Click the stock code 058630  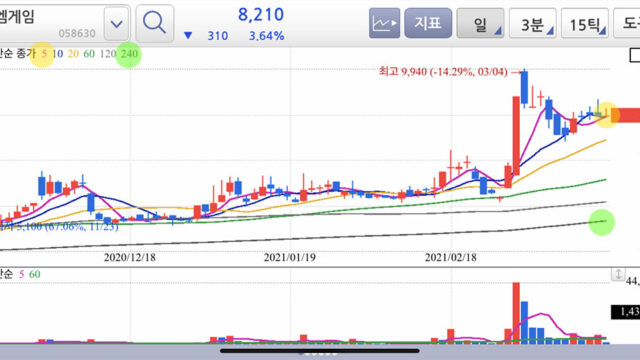coord(77,33)
